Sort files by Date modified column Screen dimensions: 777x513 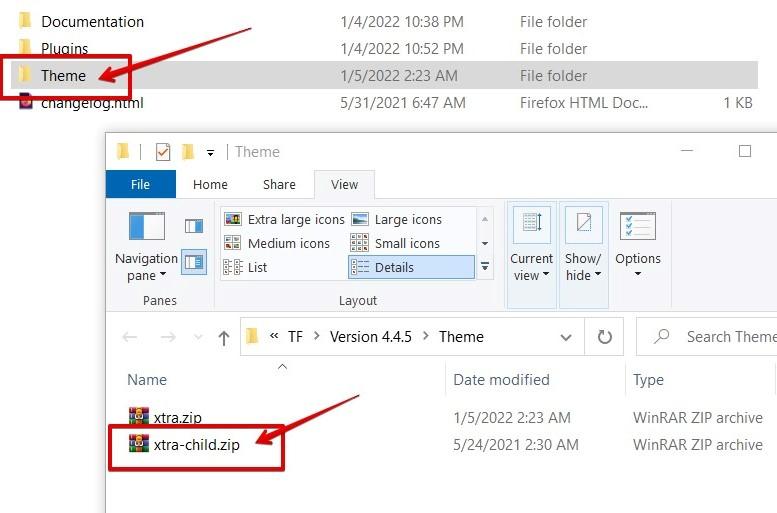tap(501, 380)
